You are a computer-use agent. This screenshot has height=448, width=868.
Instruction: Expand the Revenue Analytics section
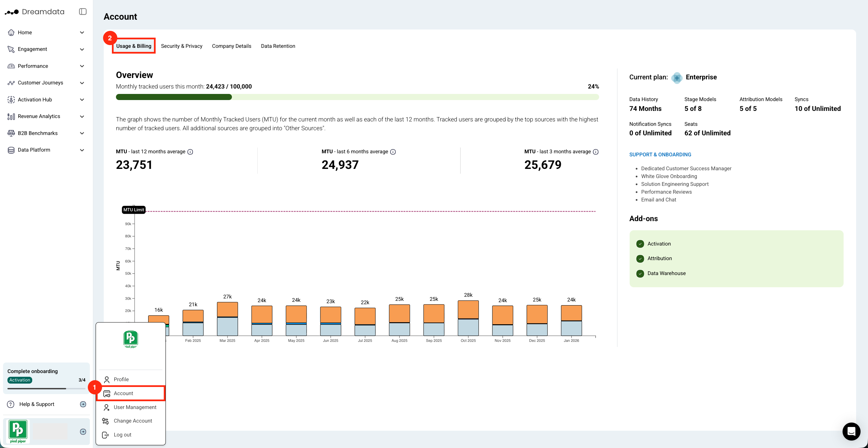(82, 116)
